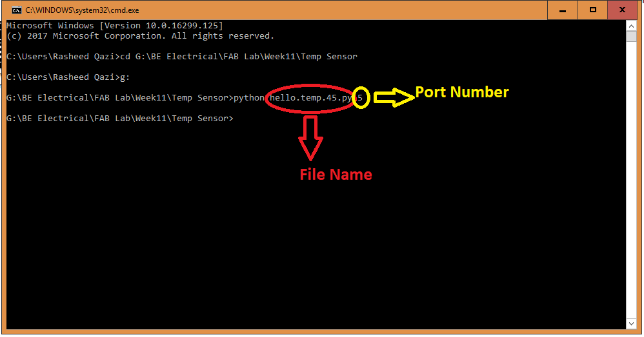Maximize the command prompt window

click(x=592, y=10)
